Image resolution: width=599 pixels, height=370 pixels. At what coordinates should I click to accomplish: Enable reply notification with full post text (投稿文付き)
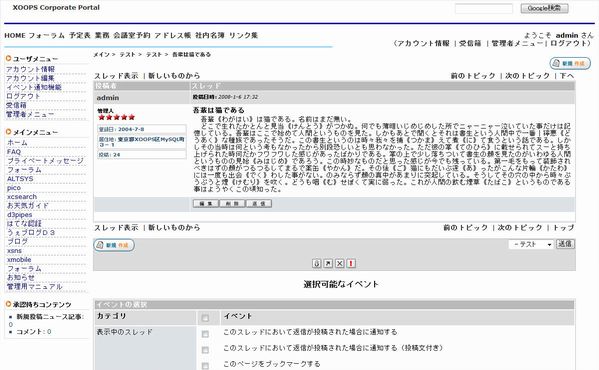coord(205,350)
